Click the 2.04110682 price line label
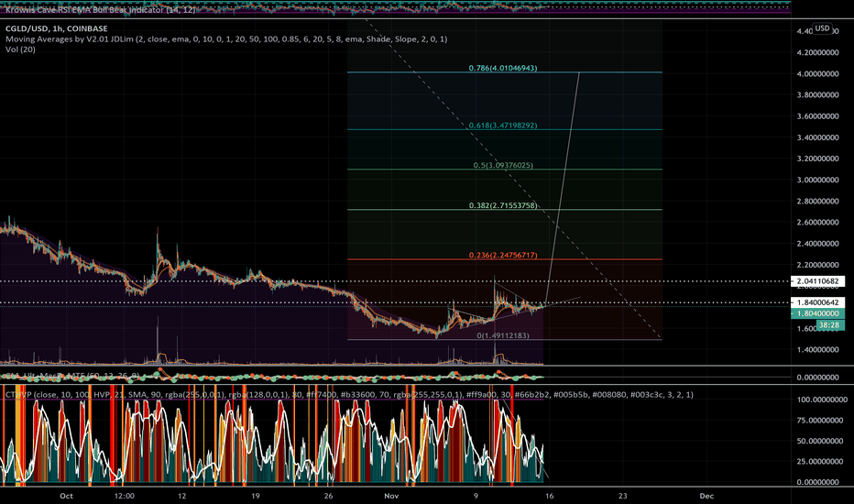Screen dimensions: 854x504 (x=818, y=281)
